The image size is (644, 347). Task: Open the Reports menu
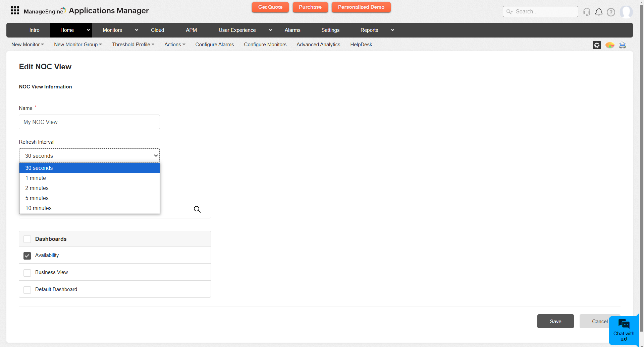point(369,30)
